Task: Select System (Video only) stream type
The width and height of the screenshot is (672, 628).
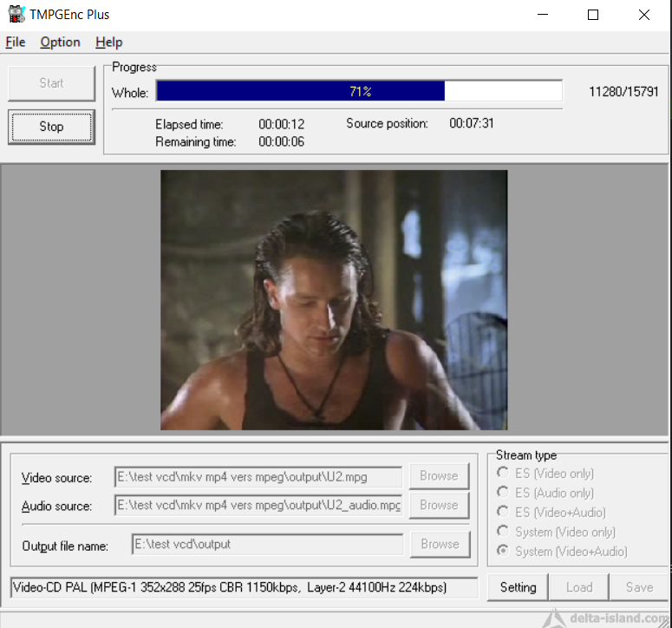Action: pyautogui.click(x=557, y=532)
